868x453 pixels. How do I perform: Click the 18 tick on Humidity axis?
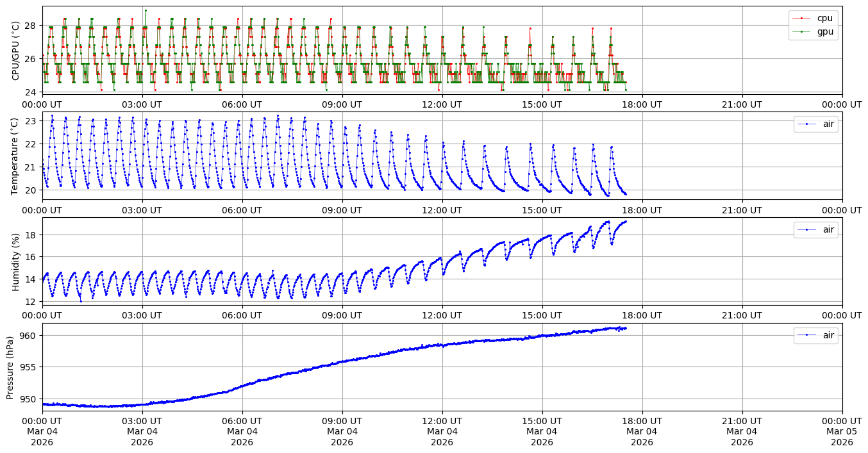click(31, 235)
